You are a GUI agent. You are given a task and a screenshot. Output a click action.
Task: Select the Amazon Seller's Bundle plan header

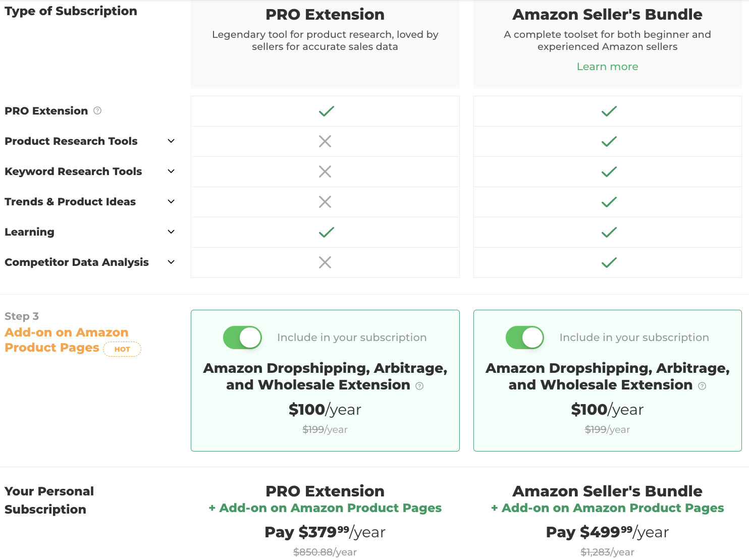click(x=607, y=15)
